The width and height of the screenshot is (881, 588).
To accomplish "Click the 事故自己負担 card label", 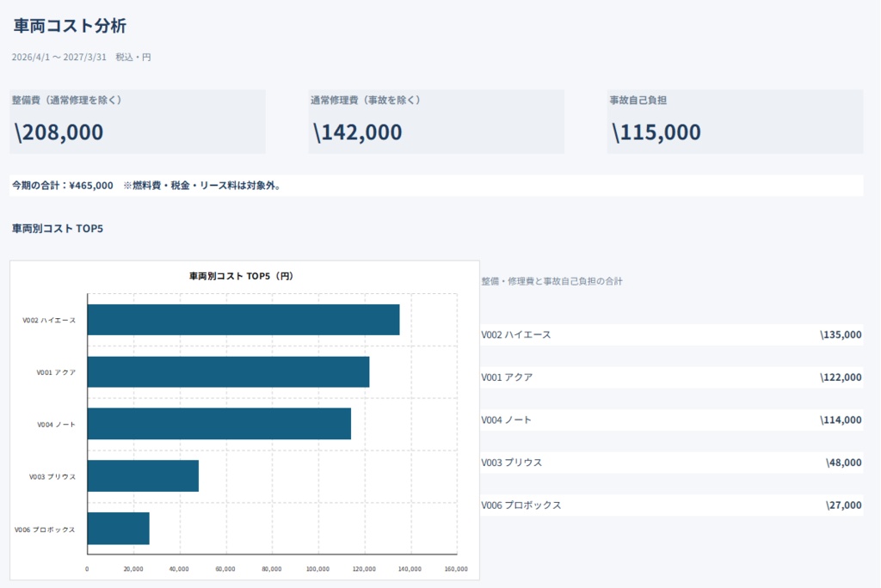I will (x=638, y=101).
